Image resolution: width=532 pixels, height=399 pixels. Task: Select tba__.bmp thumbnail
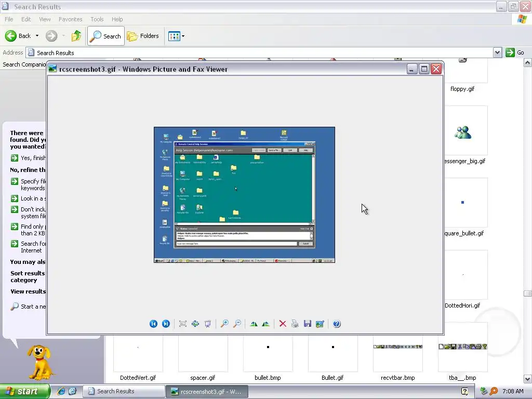(463, 347)
